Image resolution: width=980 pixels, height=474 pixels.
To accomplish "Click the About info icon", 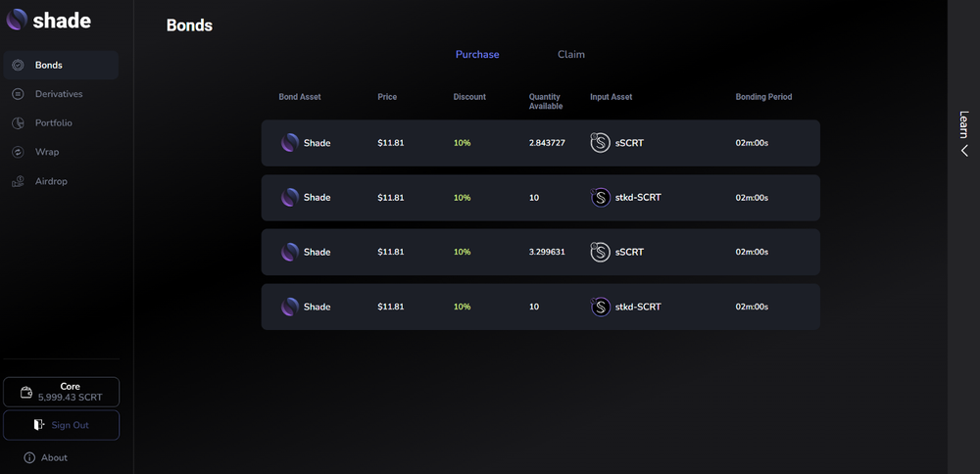I will click(29, 457).
